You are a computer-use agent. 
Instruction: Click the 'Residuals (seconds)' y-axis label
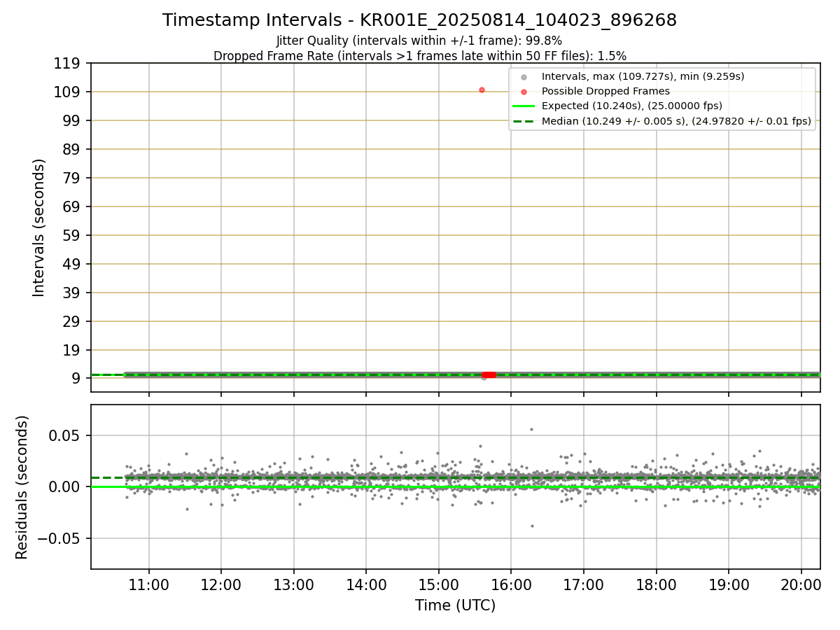[x=22, y=487]
